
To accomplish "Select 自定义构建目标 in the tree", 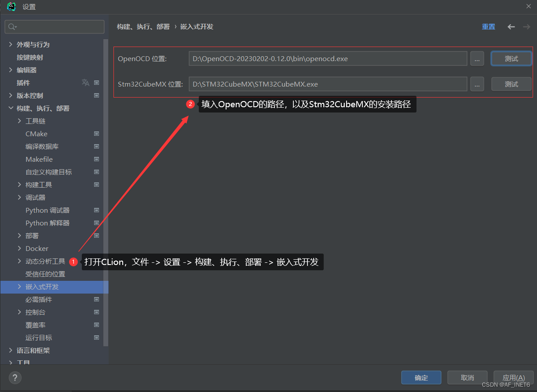I will (x=49, y=172).
